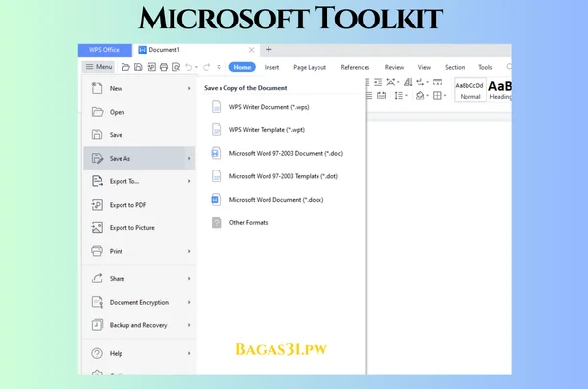Image resolution: width=588 pixels, height=389 pixels.
Task: Choose Other Formats option
Action: tap(280, 222)
